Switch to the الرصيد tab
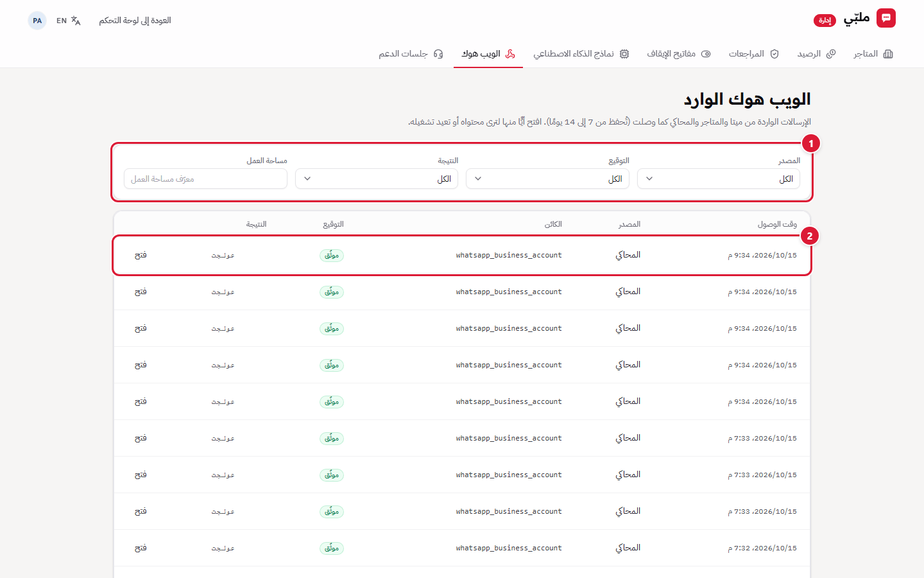924x578 pixels. pyautogui.click(x=816, y=54)
